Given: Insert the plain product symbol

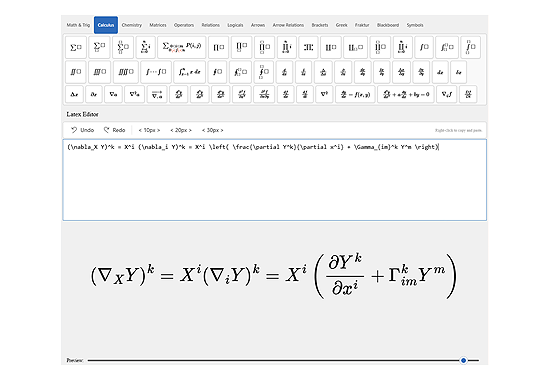Looking at the screenshot, I should [x=219, y=47].
